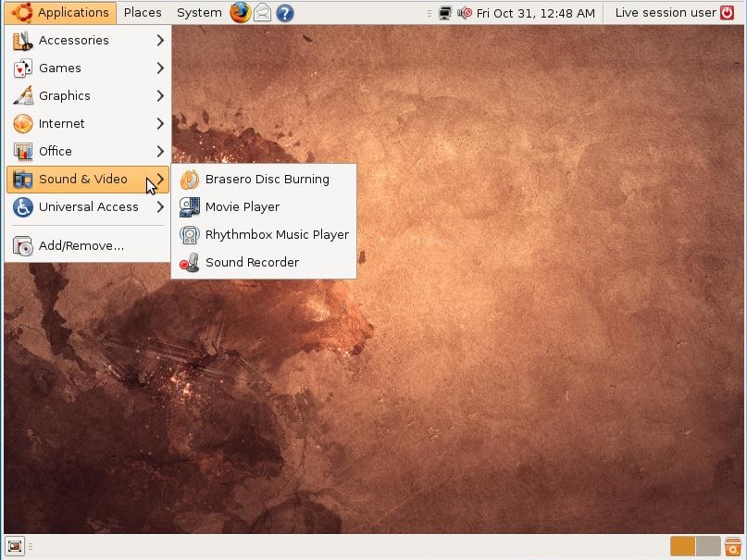Screen dimensions: 747x560
Task: Launch Firefox from the top panel
Action: click(x=240, y=13)
